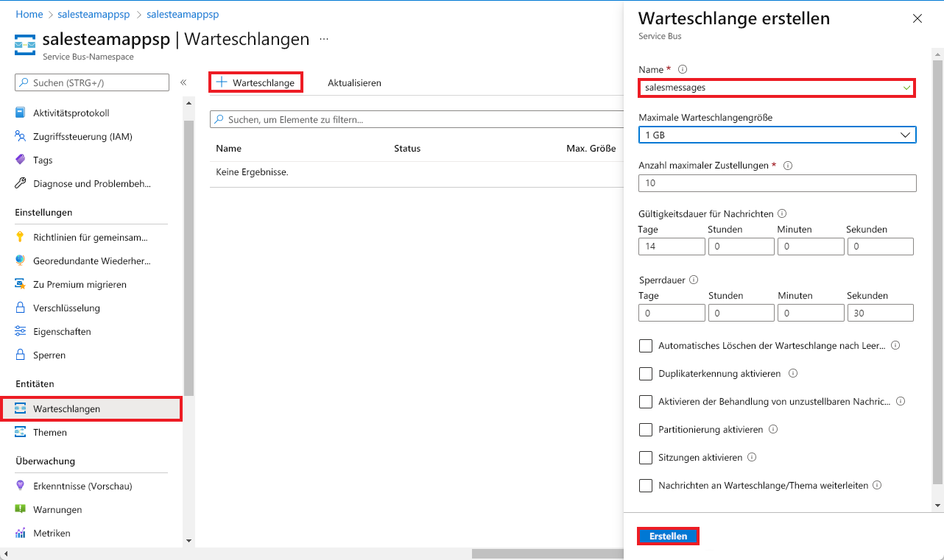Toggle handling of unzustellbaren Nachrichten checkbox
The width and height of the screenshot is (944, 560).
(646, 402)
